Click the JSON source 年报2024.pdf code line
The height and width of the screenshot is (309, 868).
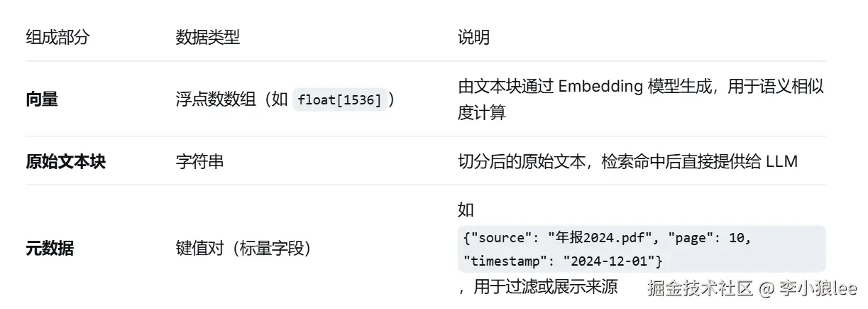[607, 239]
